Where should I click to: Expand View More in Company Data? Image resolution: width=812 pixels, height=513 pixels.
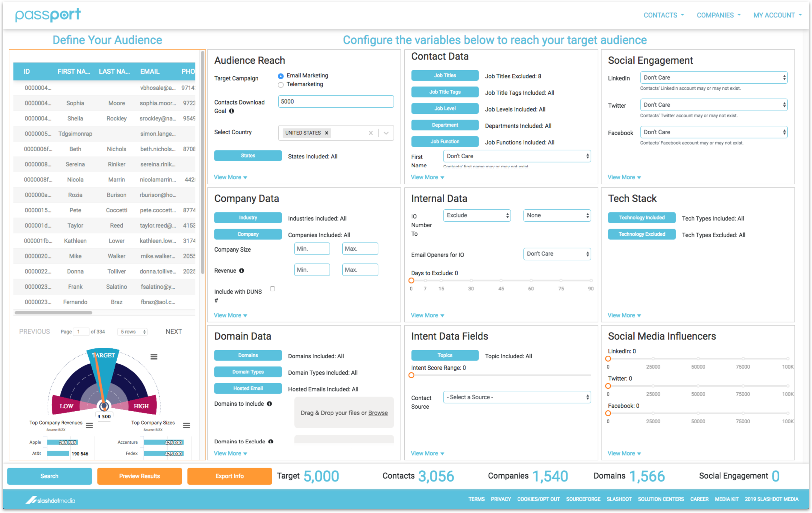(x=230, y=315)
